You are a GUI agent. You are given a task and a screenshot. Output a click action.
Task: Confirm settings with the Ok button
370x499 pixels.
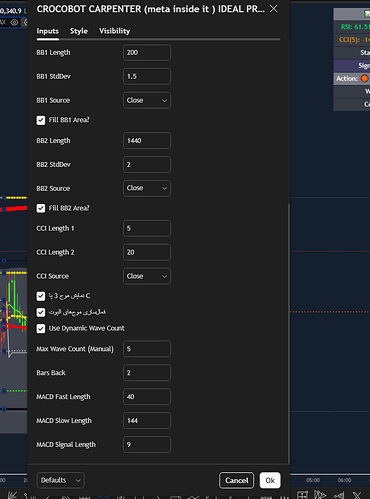click(x=270, y=480)
